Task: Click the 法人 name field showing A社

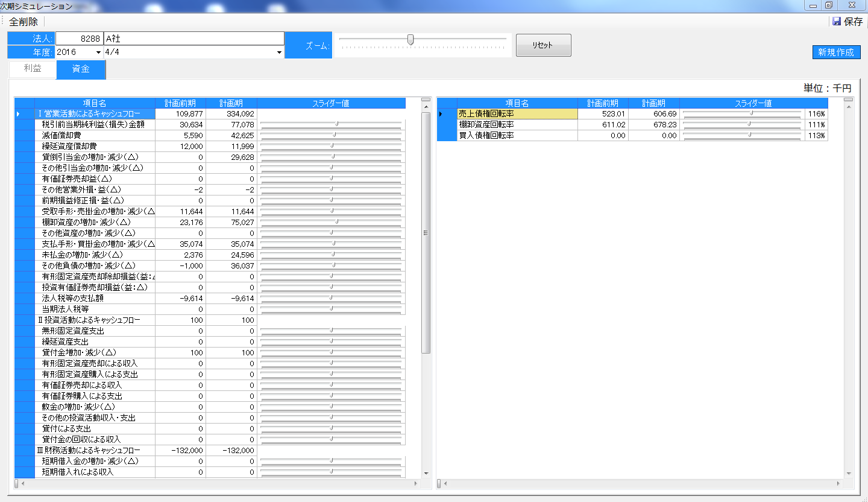Action: tap(193, 39)
